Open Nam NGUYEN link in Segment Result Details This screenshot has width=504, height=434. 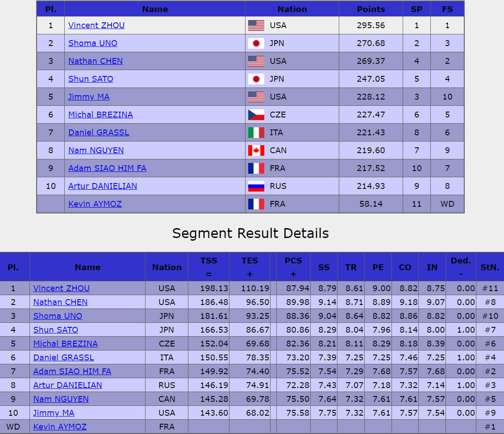(61, 399)
